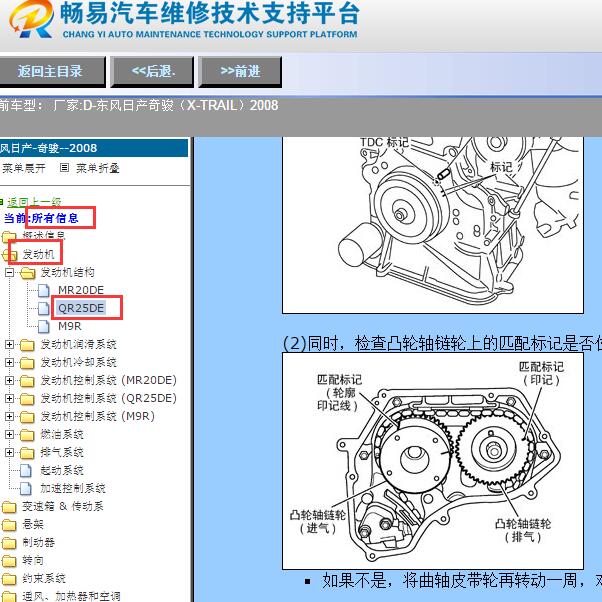
Task: Click the QR25DE document icon
Action: [43, 308]
